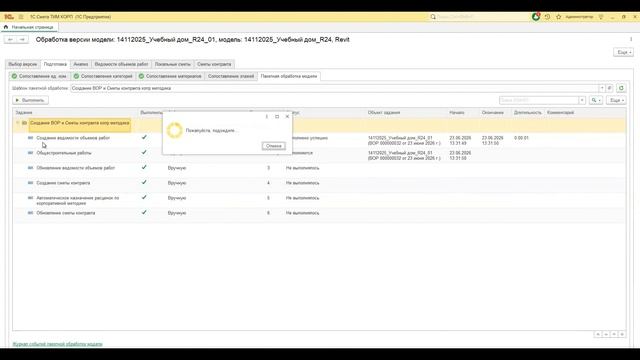
Task: Open favorites star icon in title bar
Action: 559,17
